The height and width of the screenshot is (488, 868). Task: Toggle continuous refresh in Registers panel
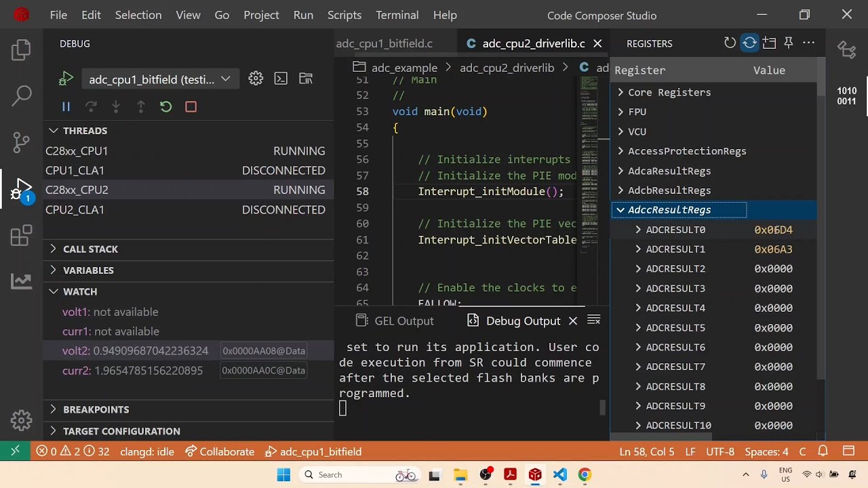[749, 43]
